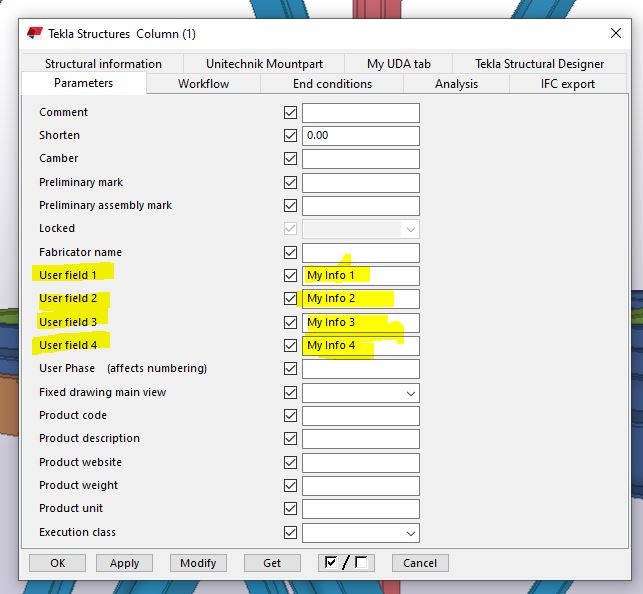
Task: Click the Product unit input field
Action: tap(361, 509)
